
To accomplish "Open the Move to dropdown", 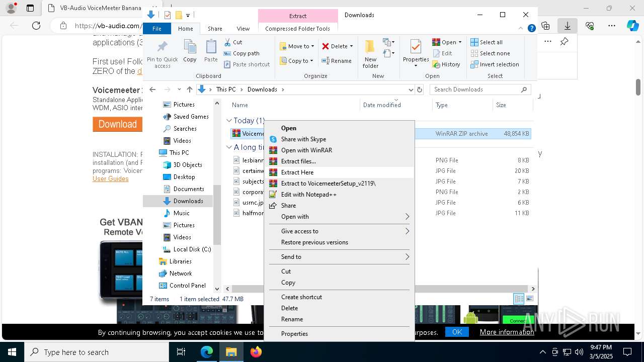I will (x=297, y=46).
